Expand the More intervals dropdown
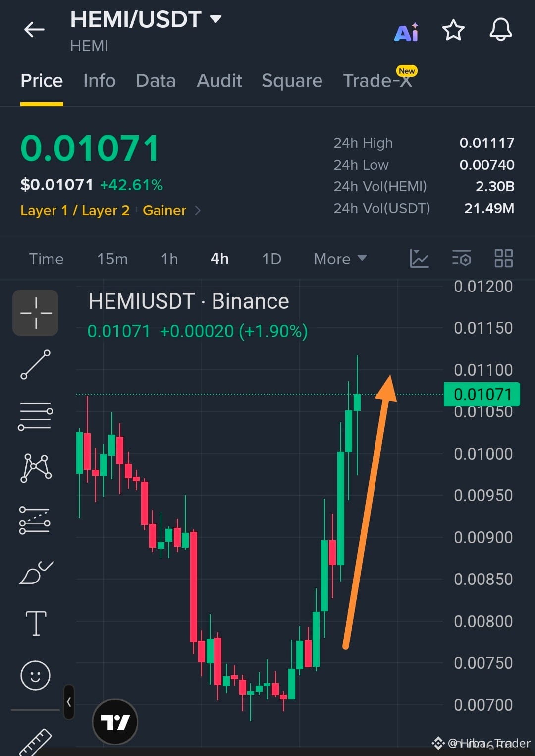 340,259
